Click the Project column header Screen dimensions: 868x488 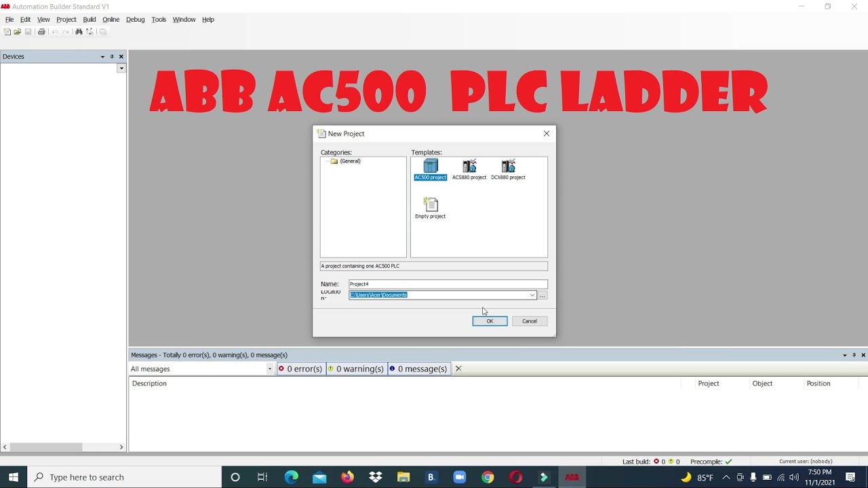(x=709, y=384)
